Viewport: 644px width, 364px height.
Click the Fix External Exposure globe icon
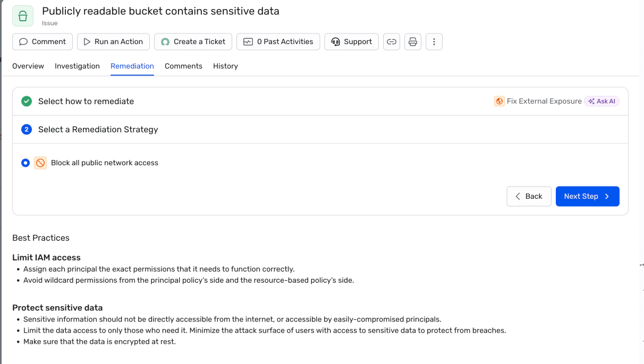(499, 101)
